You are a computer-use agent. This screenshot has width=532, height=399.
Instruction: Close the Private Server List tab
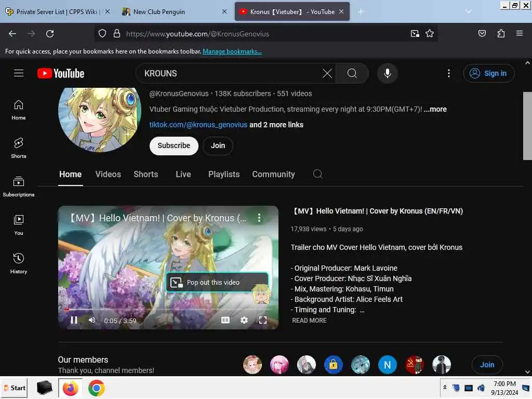click(x=108, y=11)
